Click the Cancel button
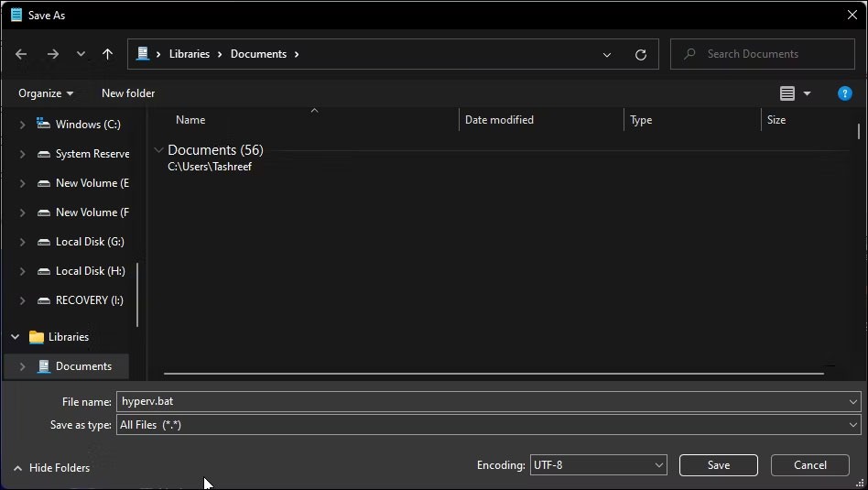Viewport: 868px width, 490px height. coord(809,465)
